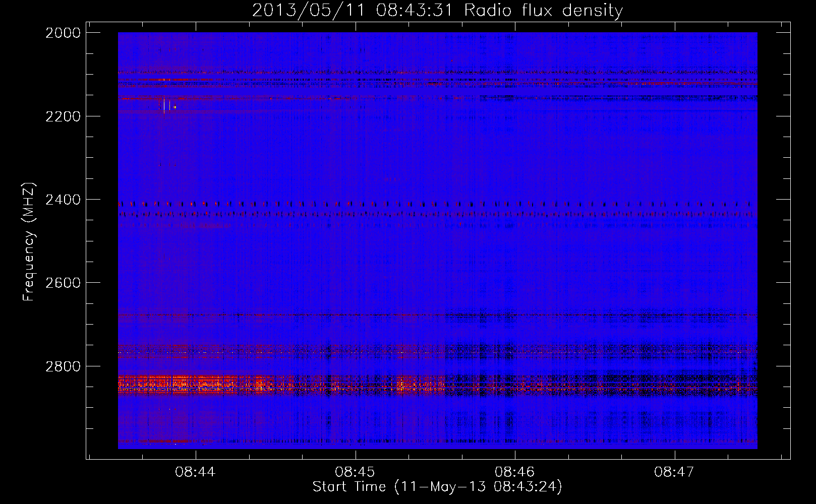This screenshot has height=504, width=816.
Task: Click the 08:47 time tick label
Action: [674, 472]
